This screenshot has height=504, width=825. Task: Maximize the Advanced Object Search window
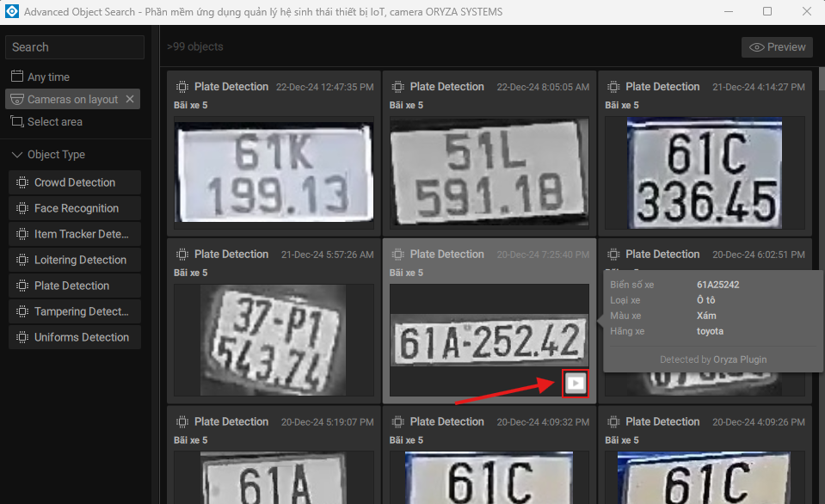pyautogui.click(x=767, y=11)
